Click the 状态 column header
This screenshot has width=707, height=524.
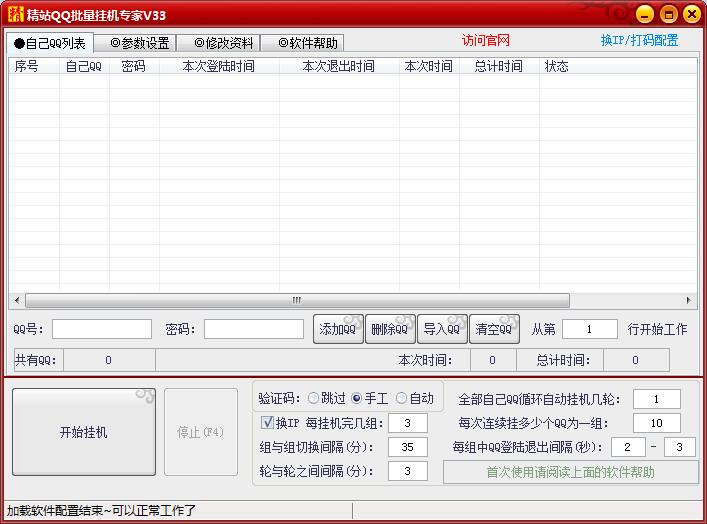click(x=618, y=67)
